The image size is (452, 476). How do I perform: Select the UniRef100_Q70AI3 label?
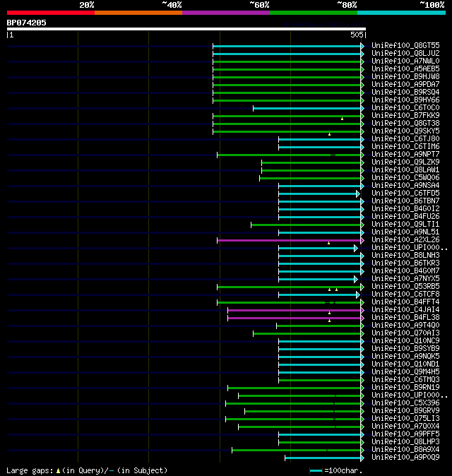pyautogui.click(x=405, y=333)
